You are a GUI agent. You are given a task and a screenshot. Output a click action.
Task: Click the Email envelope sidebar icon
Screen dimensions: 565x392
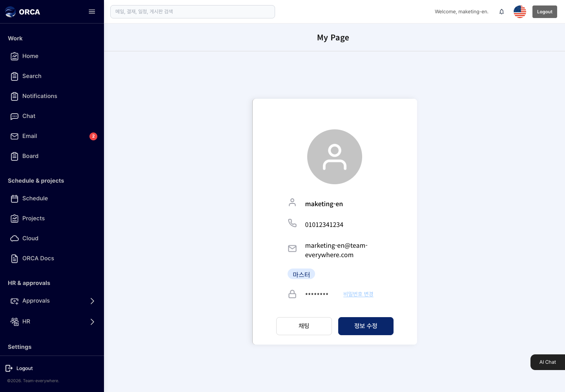pos(15,136)
